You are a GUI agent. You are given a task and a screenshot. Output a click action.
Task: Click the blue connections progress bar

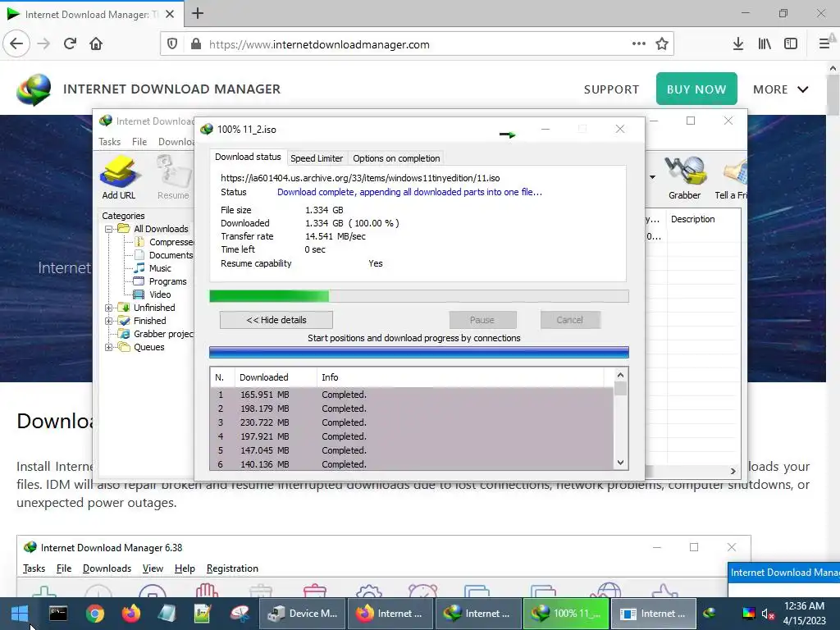419,352
